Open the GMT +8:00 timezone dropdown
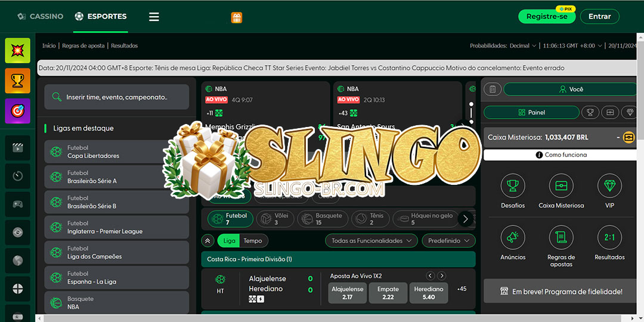This screenshot has width=644, height=322. tap(572, 45)
